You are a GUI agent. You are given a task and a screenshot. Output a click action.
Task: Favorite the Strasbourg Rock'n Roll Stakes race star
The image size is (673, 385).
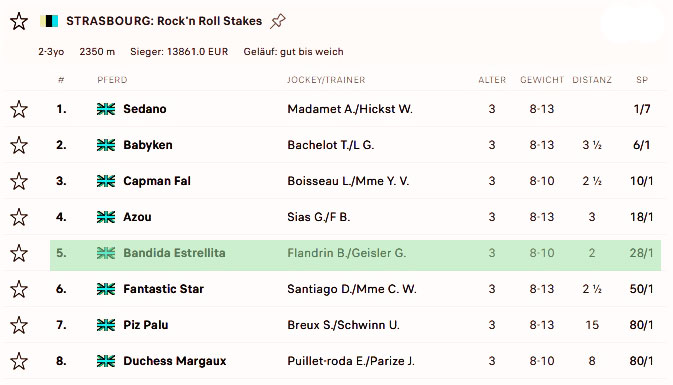coord(19,21)
